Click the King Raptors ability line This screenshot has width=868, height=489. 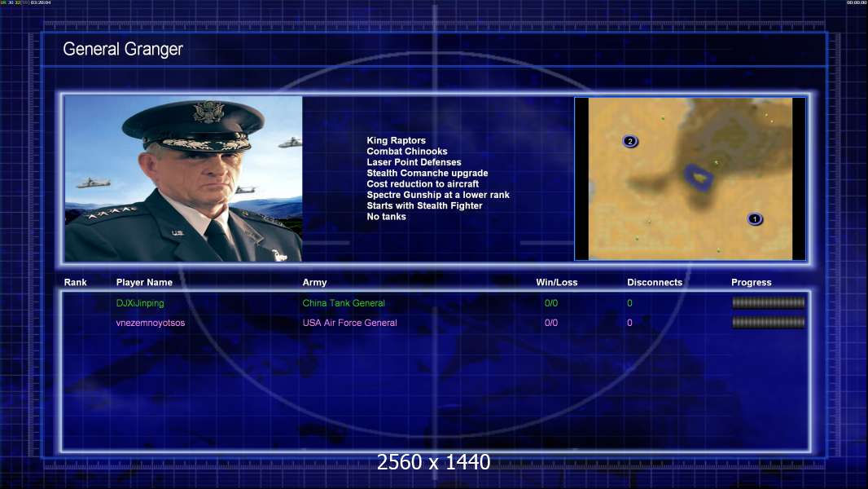click(396, 141)
